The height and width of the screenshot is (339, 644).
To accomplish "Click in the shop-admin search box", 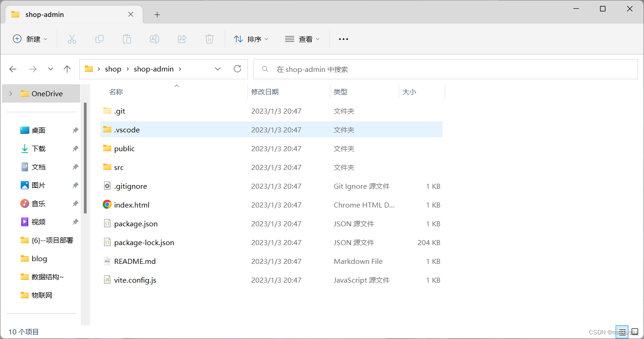I will coord(446,69).
